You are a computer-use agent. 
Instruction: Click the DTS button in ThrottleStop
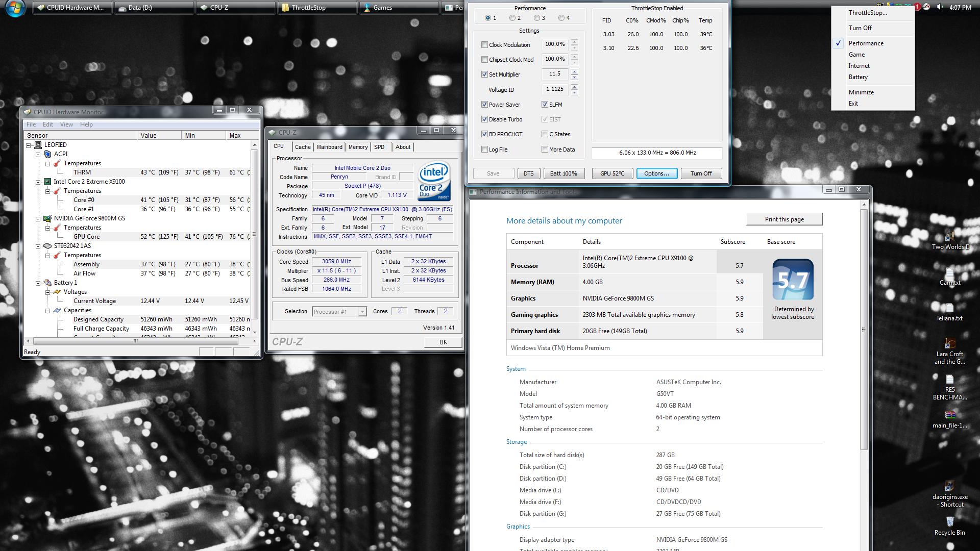[528, 173]
